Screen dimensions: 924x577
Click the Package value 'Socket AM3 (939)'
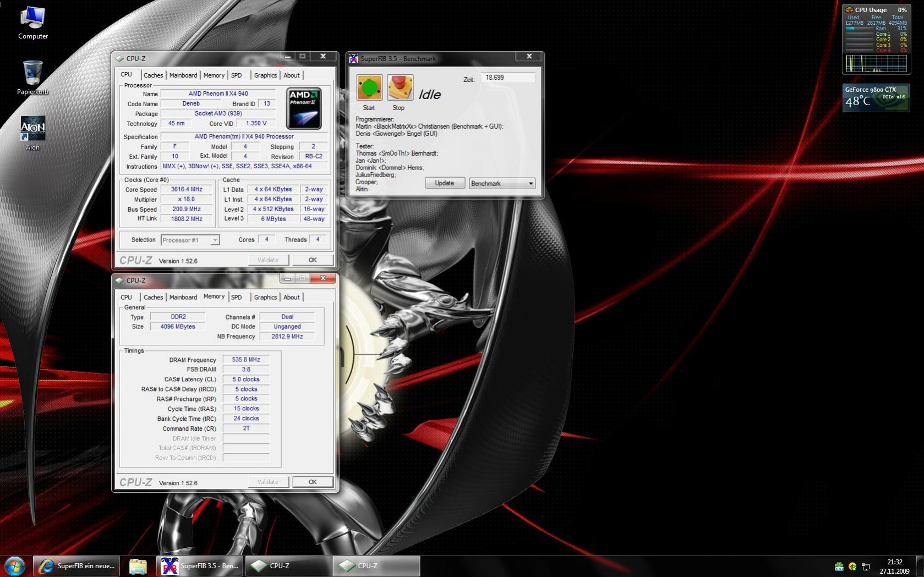click(218, 113)
